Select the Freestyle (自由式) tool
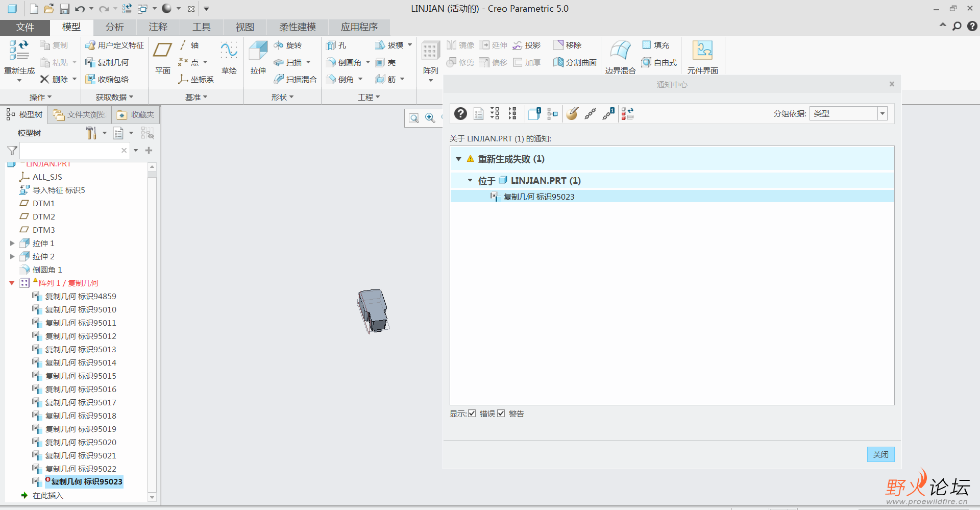Image resolution: width=980 pixels, height=510 pixels. coord(659,62)
